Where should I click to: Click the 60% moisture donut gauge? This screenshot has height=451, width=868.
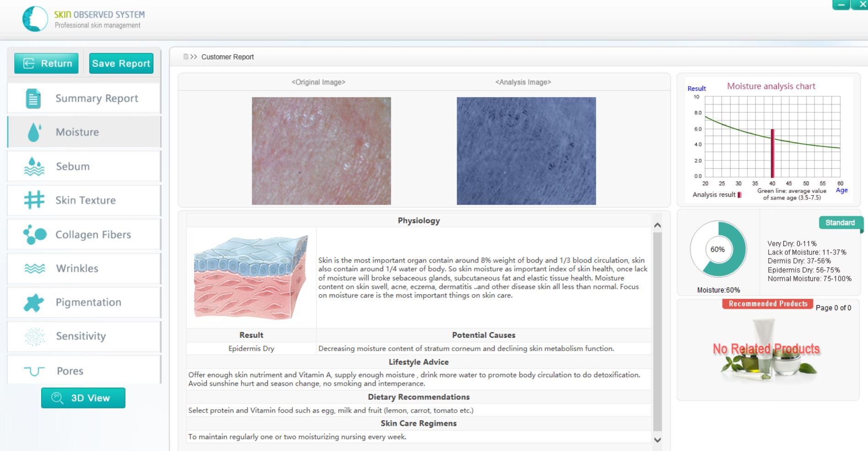(x=718, y=249)
